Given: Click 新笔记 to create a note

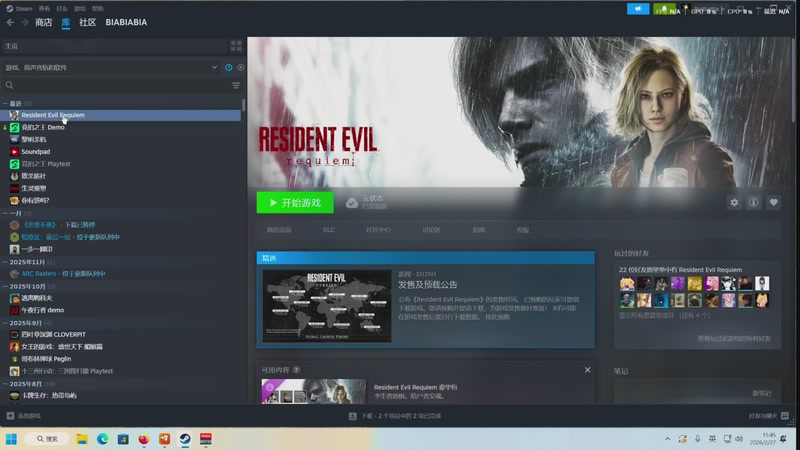Looking at the screenshot, I should click(x=761, y=393).
